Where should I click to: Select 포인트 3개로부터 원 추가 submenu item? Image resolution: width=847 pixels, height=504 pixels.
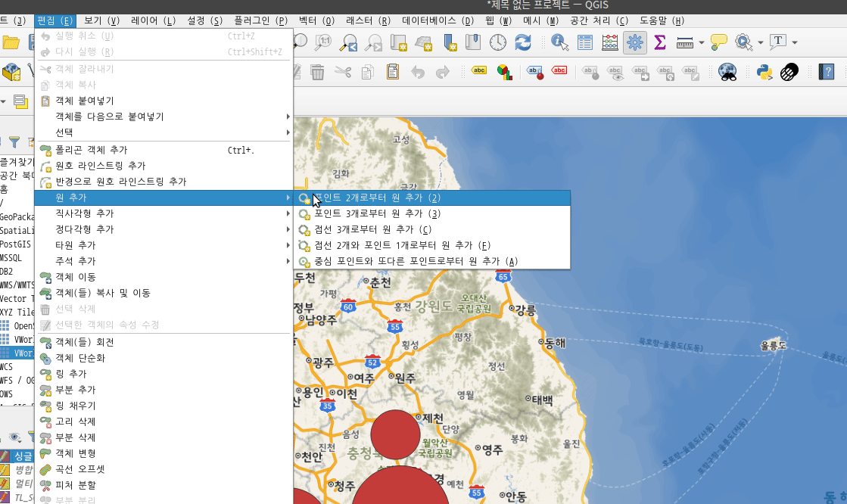click(x=431, y=213)
